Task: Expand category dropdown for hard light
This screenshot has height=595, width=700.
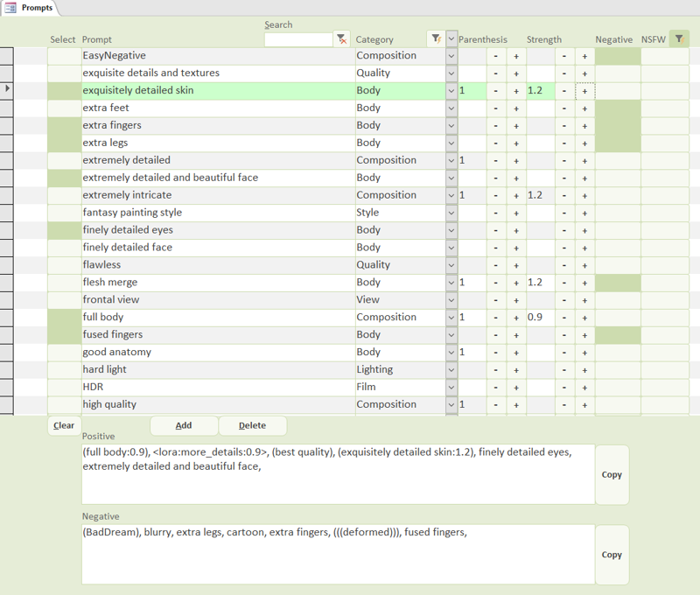Action: click(x=451, y=370)
